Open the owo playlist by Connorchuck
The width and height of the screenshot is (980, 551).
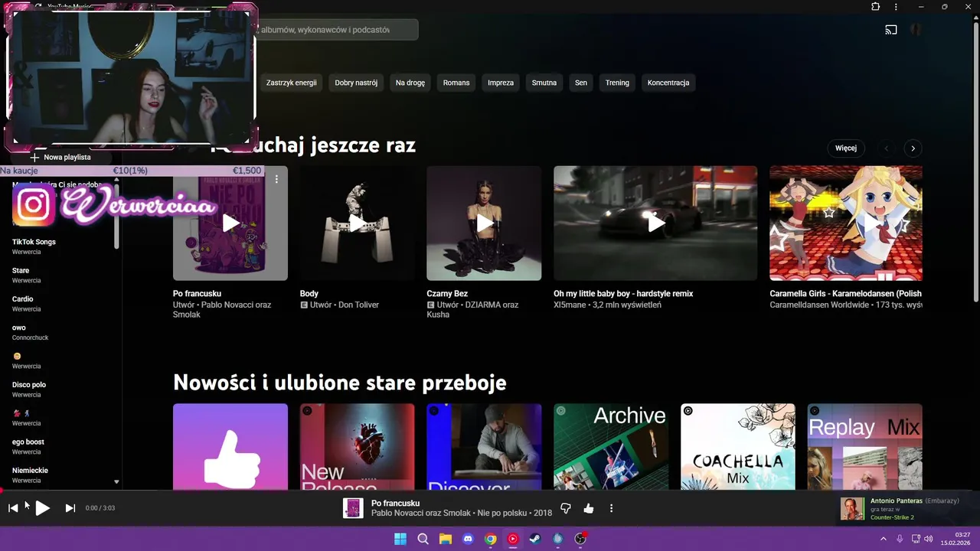point(19,328)
